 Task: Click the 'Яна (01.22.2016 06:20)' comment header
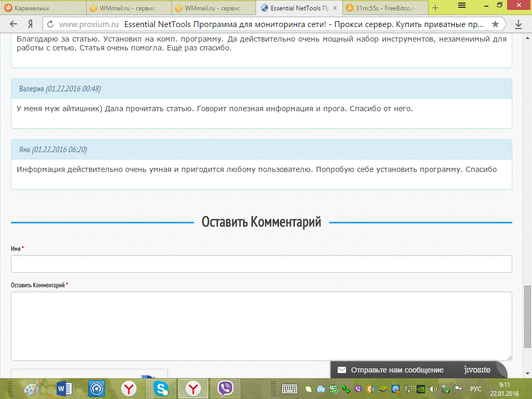click(x=261, y=150)
